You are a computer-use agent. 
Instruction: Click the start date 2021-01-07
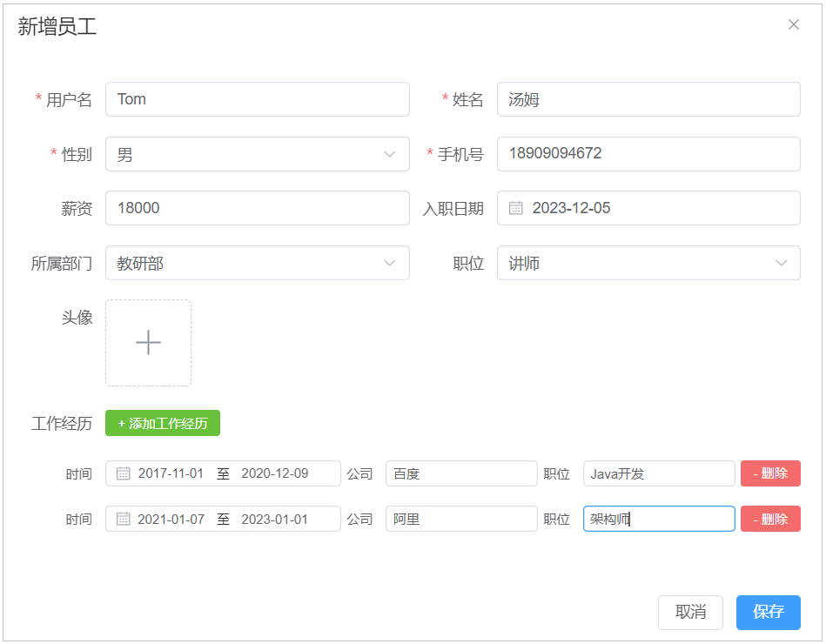click(x=171, y=519)
